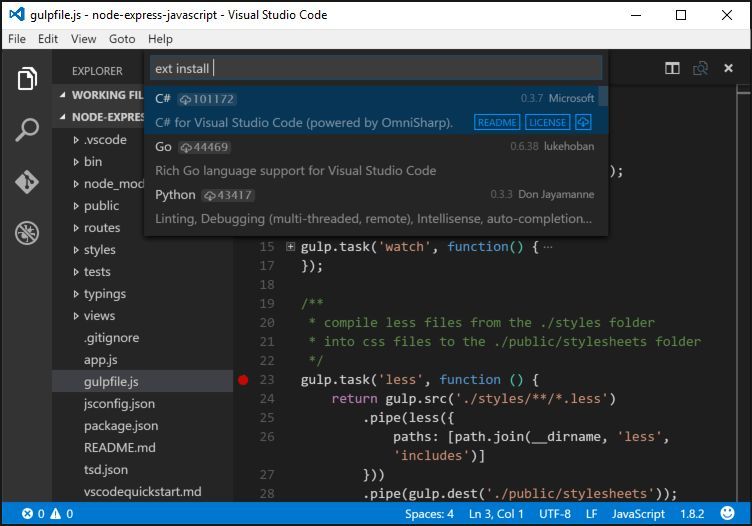Expand the folded code on line 15
The width and height of the screenshot is (752, 526).
pyautogui.click(x=290, y=246)
